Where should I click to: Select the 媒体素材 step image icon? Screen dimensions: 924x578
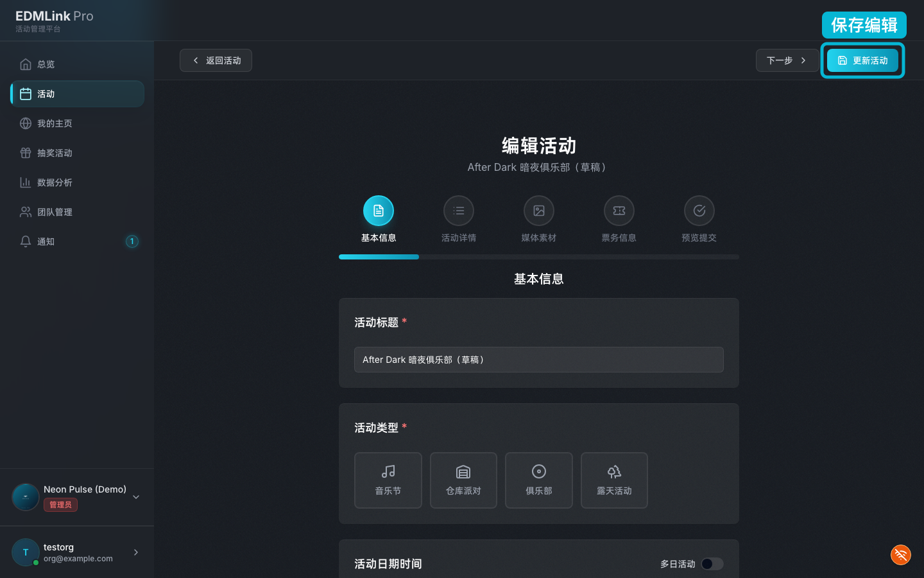tap(539, 211)
